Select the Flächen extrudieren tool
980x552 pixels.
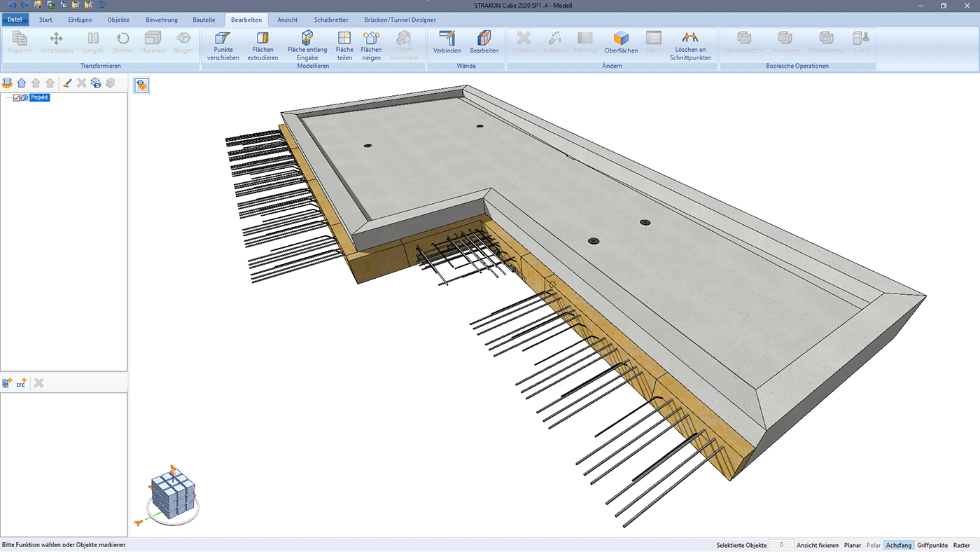(262, 46)
